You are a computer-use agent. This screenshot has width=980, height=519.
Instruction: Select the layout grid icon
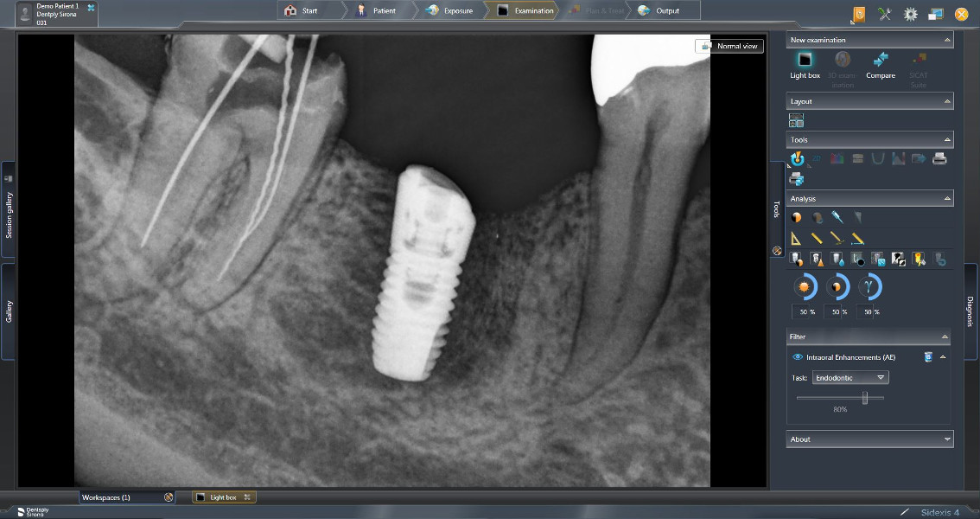796,120
